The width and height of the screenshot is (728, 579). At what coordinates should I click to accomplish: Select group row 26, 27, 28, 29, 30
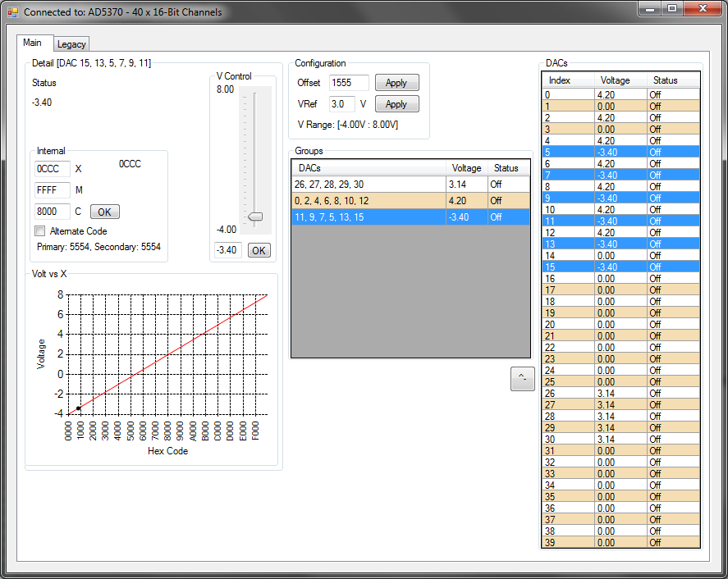point(410,185)
